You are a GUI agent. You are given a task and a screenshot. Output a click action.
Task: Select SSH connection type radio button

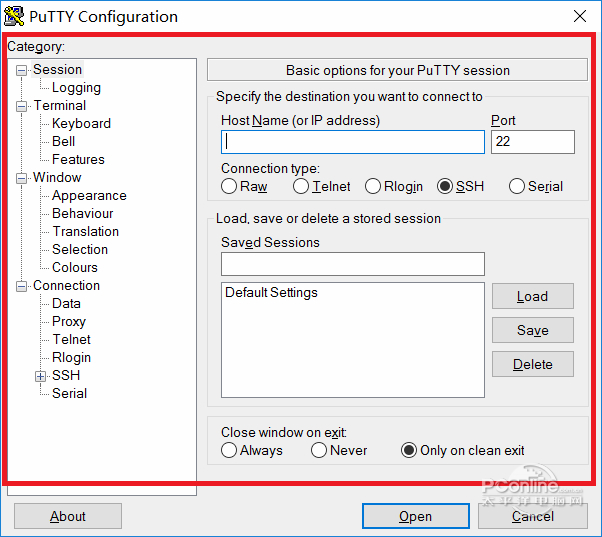tap(445, 186)
